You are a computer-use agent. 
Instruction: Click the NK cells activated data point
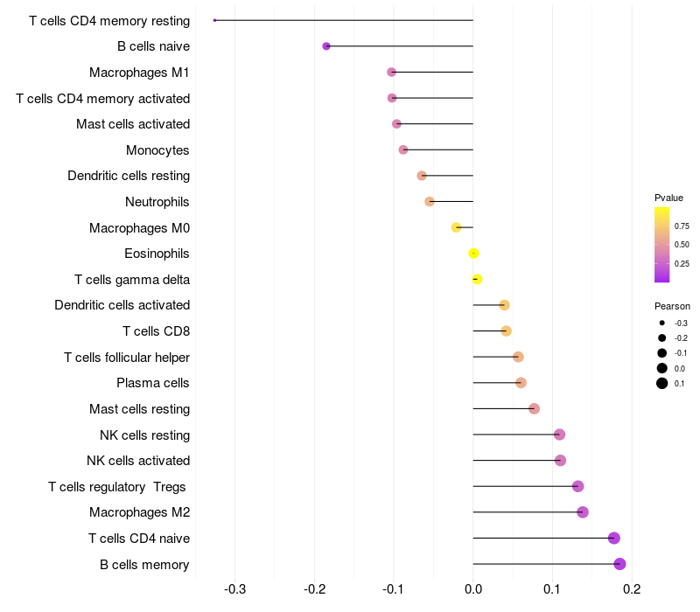pyautogui.click(x=560, y=461)
